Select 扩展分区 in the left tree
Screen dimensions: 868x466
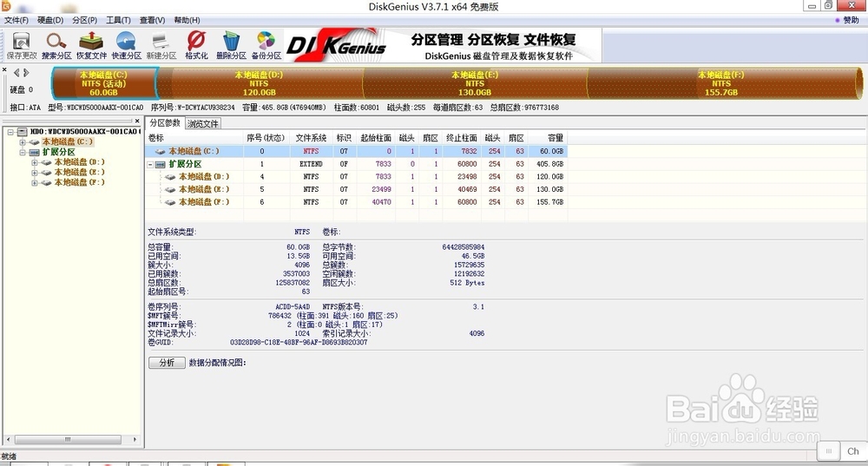coord(59,152)
